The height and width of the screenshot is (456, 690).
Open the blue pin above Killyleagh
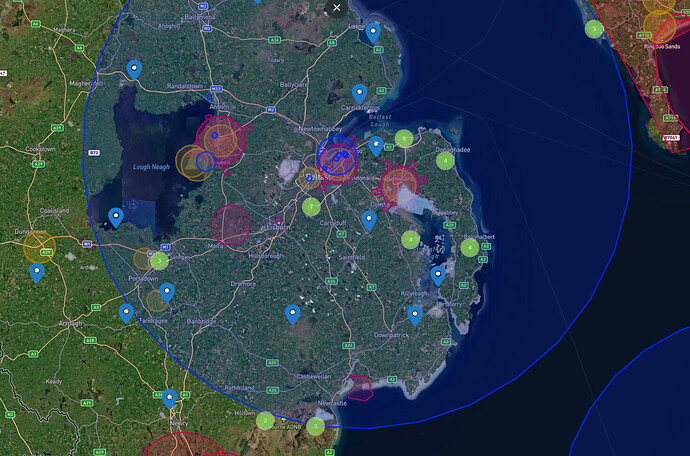[x=437, y=275]
